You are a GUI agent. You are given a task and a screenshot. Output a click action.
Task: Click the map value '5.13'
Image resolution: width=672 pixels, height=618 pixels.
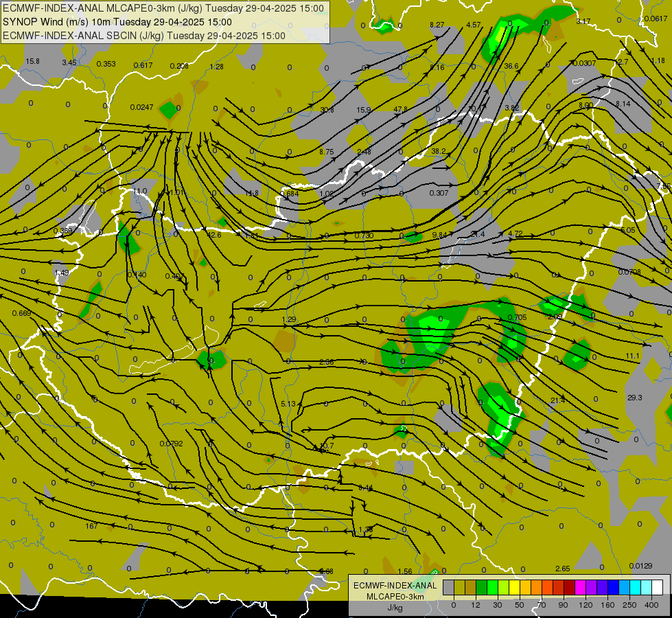pyautogui.click(x=288, y=404)
